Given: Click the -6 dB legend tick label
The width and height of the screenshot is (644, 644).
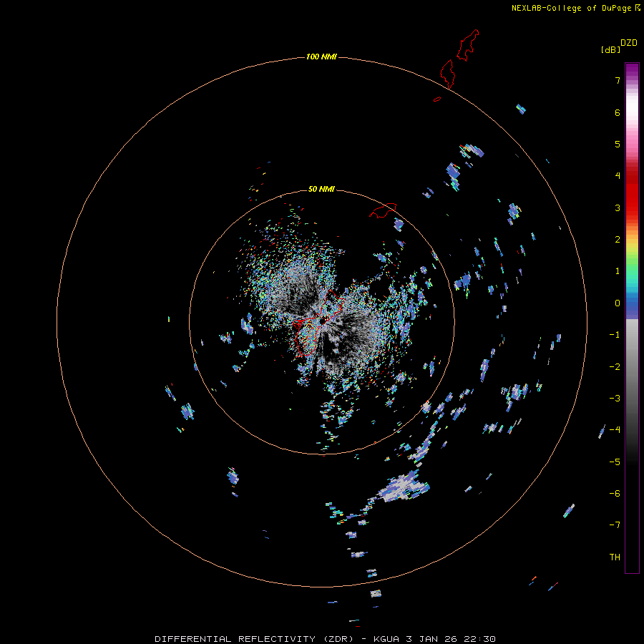Looking at the screenshot, I should click(615, 494).
